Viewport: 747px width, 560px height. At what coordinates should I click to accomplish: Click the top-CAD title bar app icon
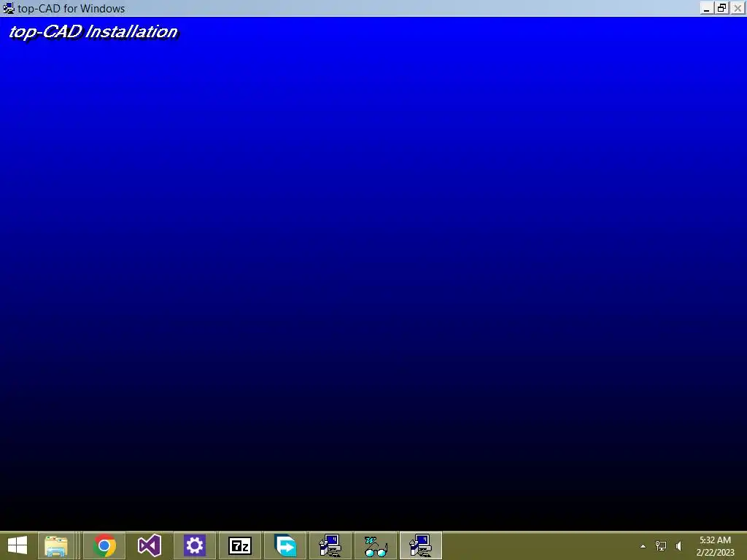pos(9,8)
